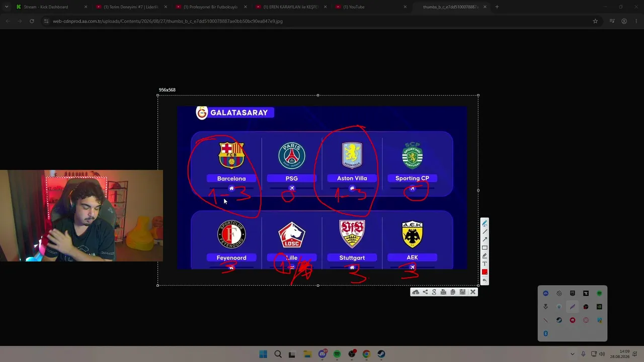Close the (1) YouTube tab

(405, 7)
